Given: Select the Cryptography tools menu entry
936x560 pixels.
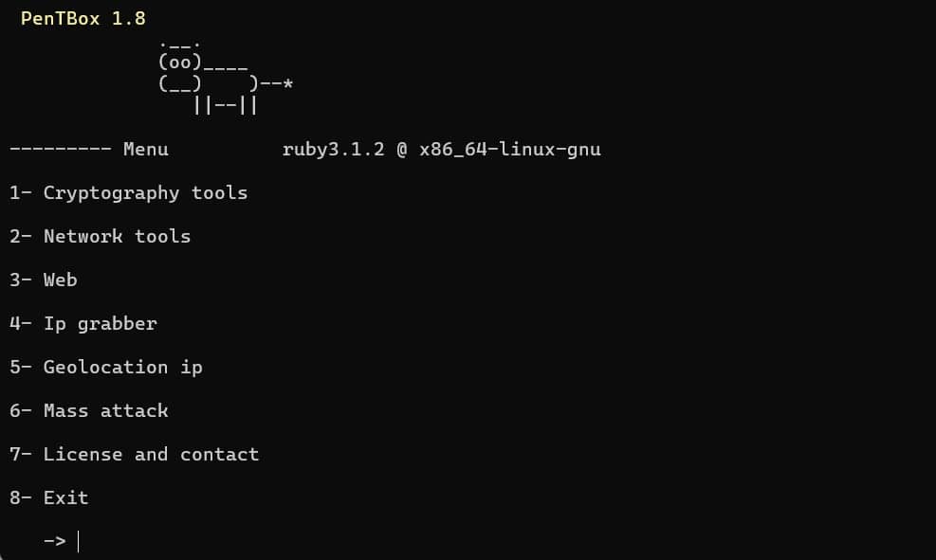Looking at the screenshot, I should (128, 193).
